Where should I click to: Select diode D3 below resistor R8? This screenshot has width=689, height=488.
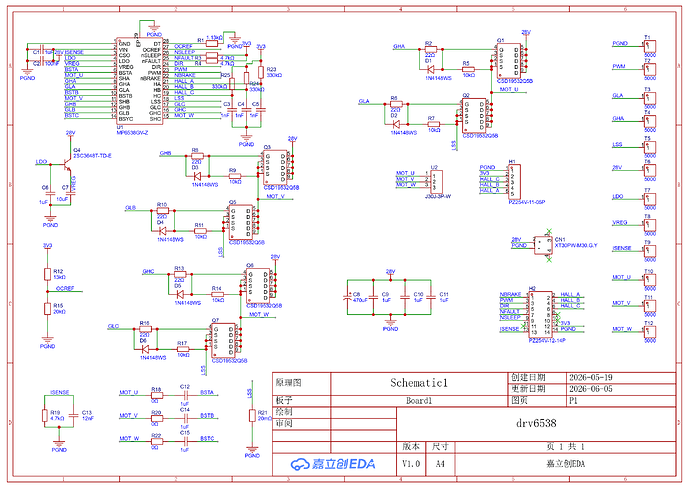point(198,176)
